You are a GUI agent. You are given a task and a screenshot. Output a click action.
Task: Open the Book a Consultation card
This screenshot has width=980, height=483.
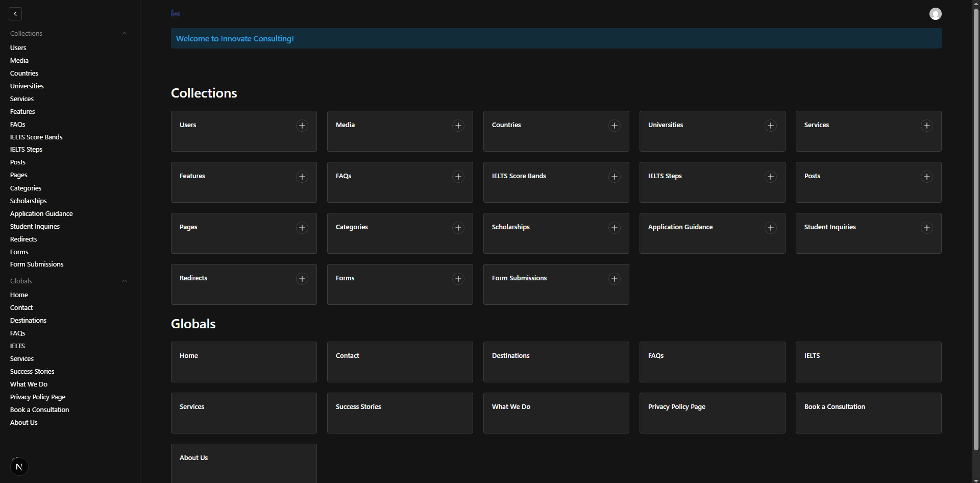pyautogui.click(x=868, y=413)
